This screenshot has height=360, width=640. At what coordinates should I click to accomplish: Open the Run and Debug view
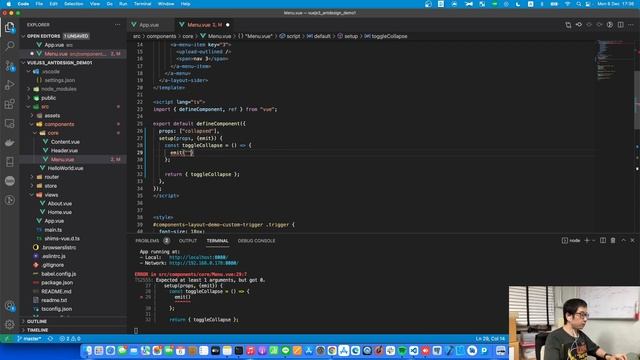9,85
